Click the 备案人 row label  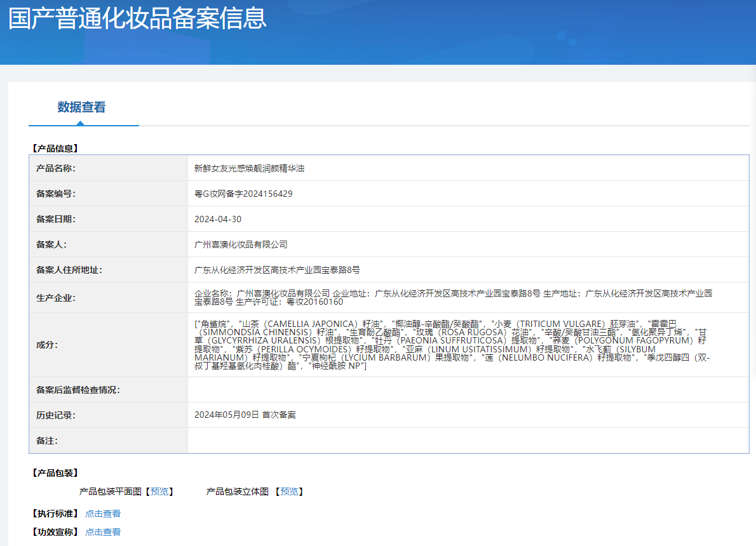pos(51,245)
